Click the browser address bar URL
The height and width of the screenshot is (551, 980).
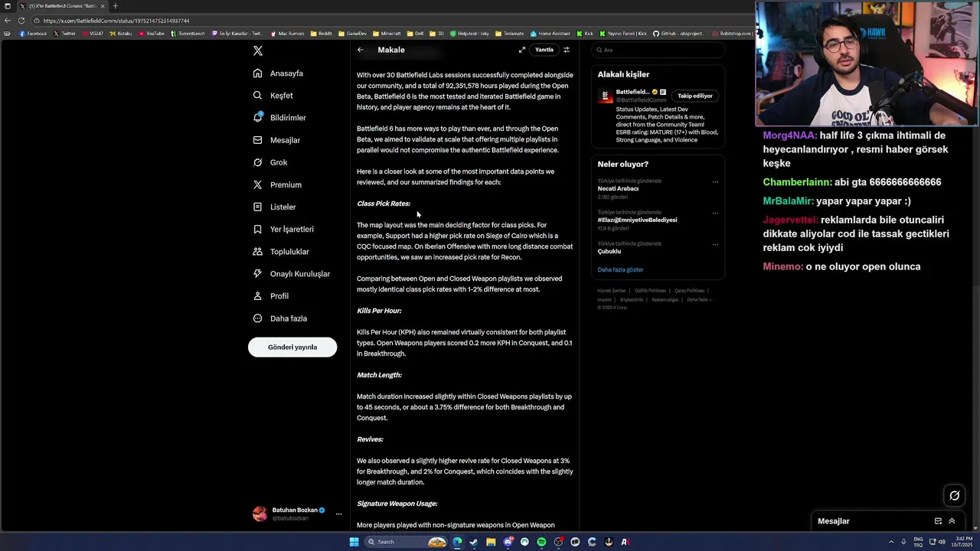click(116, 21)
